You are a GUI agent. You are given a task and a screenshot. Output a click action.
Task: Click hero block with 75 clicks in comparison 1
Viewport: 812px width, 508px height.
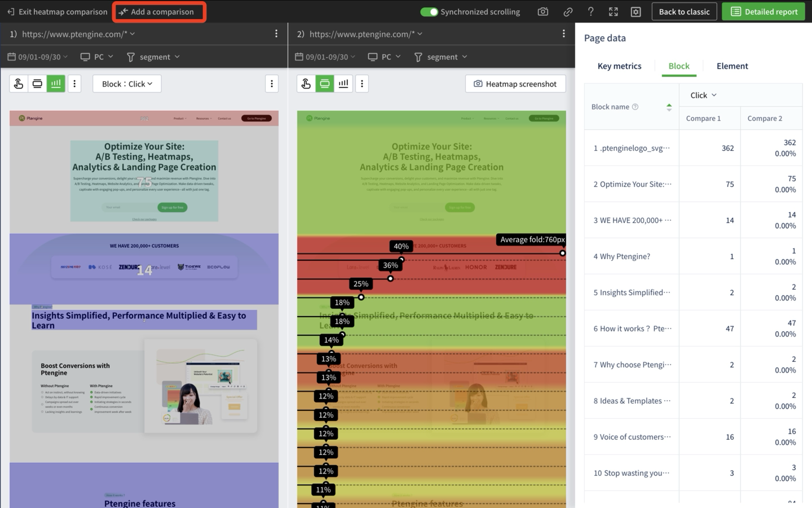(x=144, y=181)
